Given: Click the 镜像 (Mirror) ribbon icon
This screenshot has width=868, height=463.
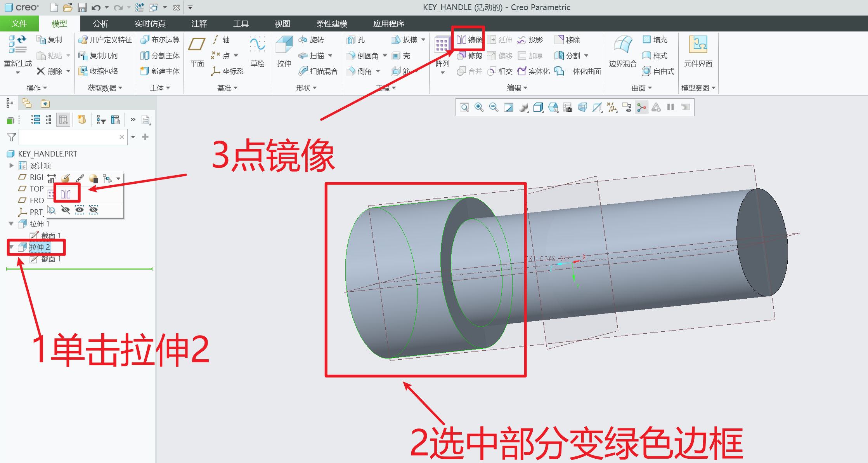Looking at the screenshot, I should pyautogui.click(x=468, y=39).
